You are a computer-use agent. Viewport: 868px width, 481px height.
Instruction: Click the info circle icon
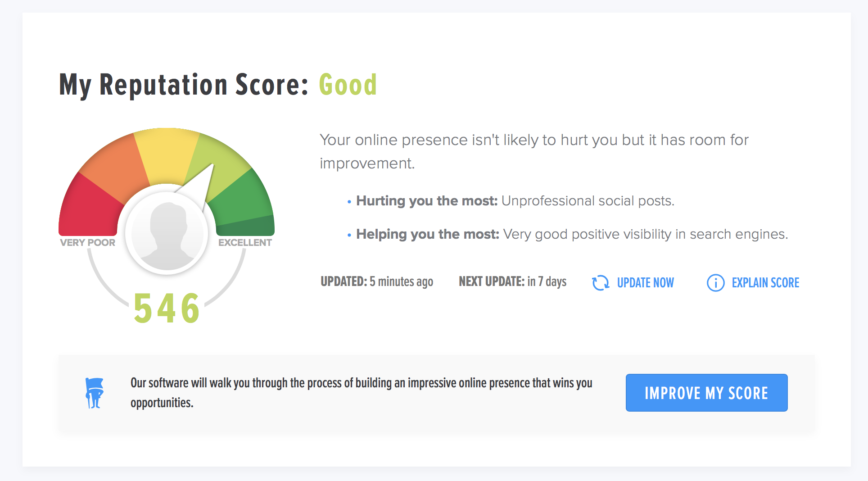[x=715, y=283]
